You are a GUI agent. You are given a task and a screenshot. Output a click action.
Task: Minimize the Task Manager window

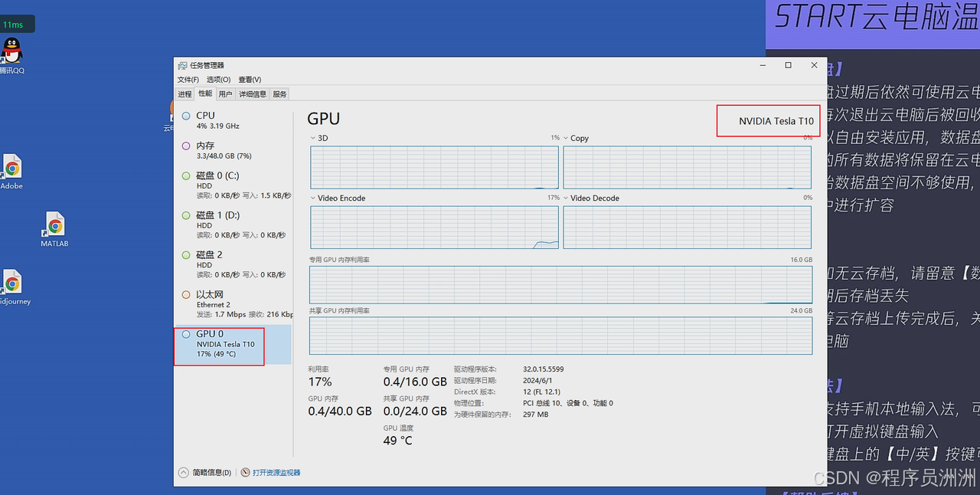tap(763, 65)
